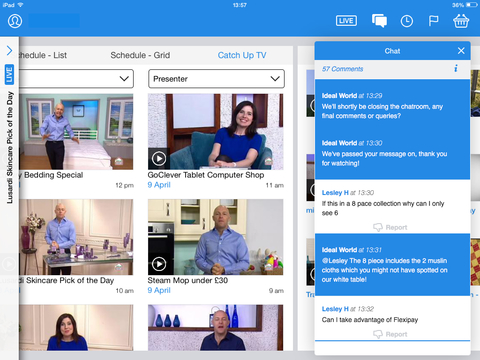This screenshot has width=480, height=360.
Task: Play GoClever Tablet Computer Shop video
Action: coord(159,159)
